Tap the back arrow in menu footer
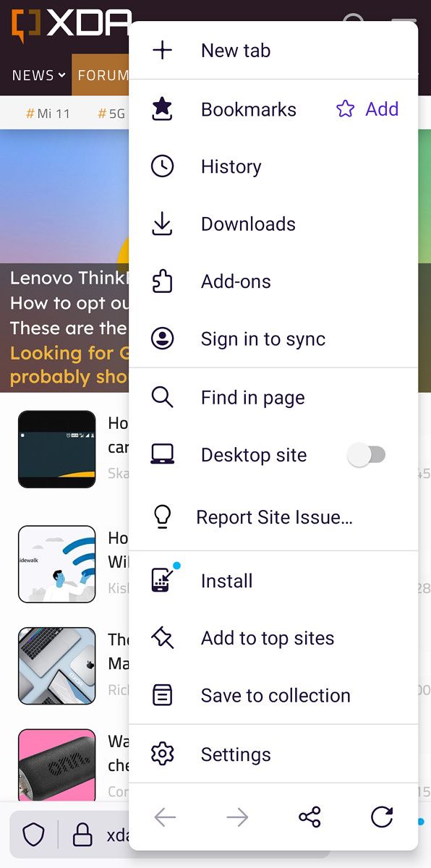Viewport: 431px width, 868px height. click(x=165, y=818)
